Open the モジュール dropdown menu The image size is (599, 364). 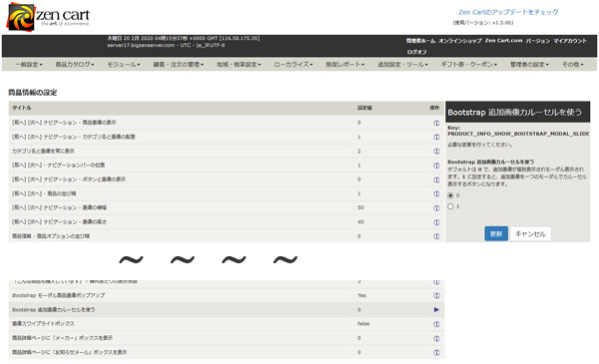[124, 65]
